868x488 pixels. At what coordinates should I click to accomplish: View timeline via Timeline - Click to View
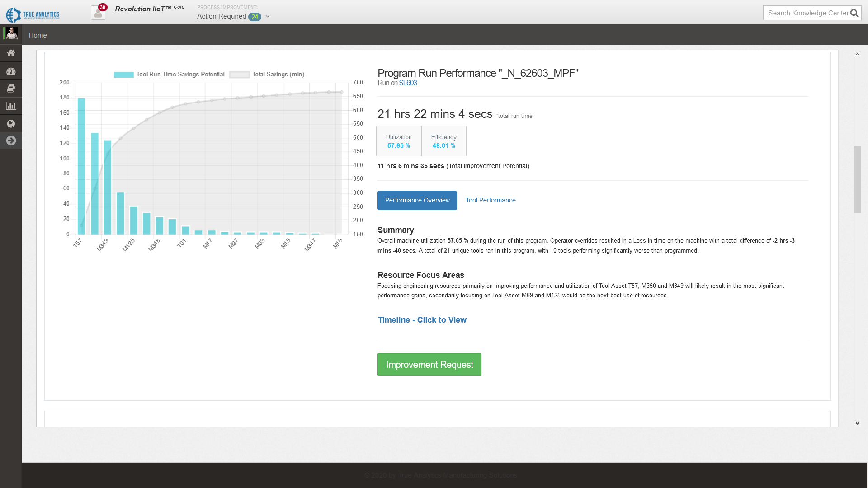point(422,320)
